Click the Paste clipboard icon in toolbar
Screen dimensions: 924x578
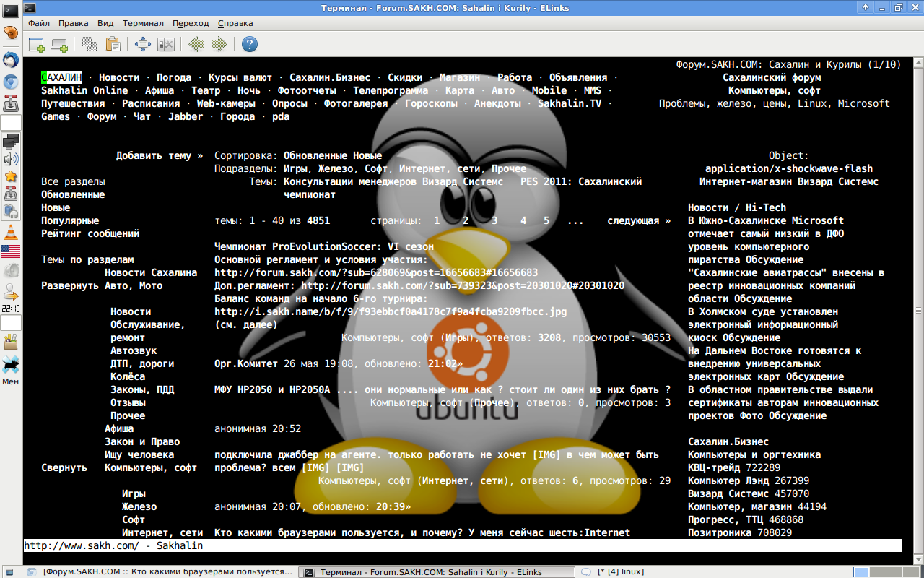click(113, 45)
